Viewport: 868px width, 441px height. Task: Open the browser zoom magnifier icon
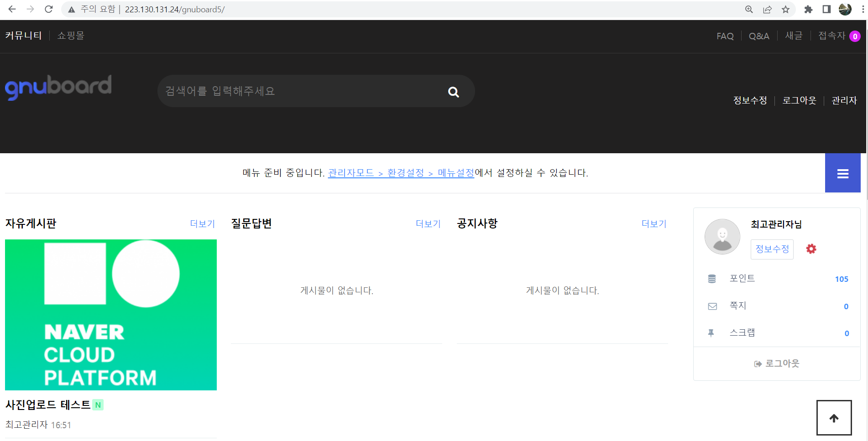tap(749, 9)
